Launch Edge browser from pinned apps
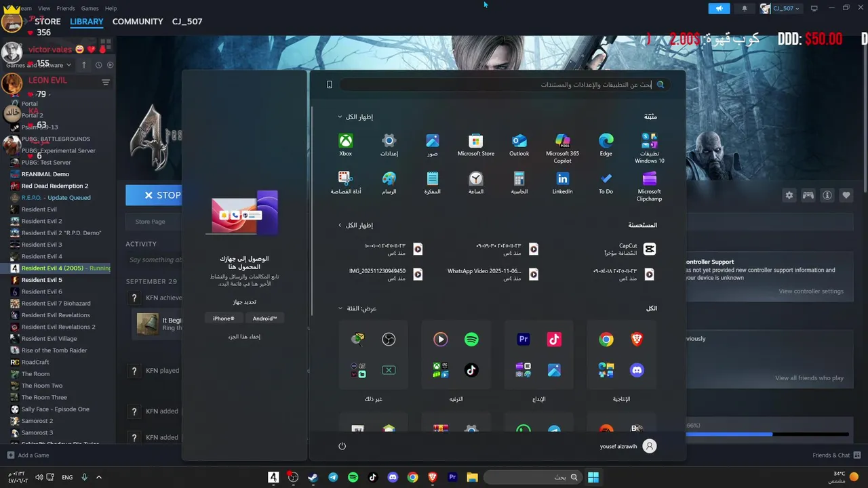Viewport: 868px width, 488px height. [606, 145]
